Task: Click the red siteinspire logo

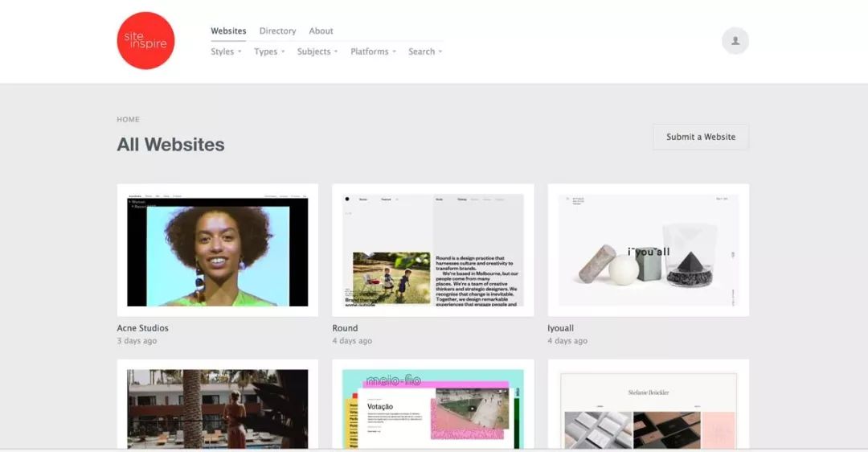Action: point(145,41)
